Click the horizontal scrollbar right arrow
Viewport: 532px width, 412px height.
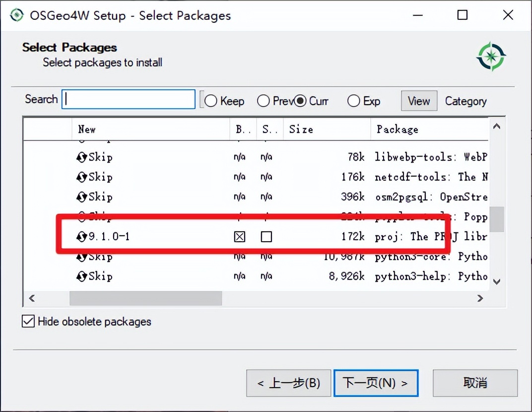(480, 298)
